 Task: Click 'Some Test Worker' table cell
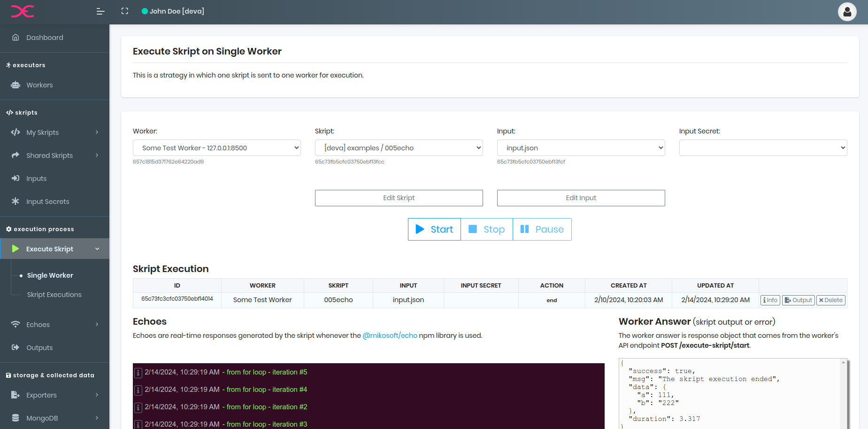tap(262, 300)
